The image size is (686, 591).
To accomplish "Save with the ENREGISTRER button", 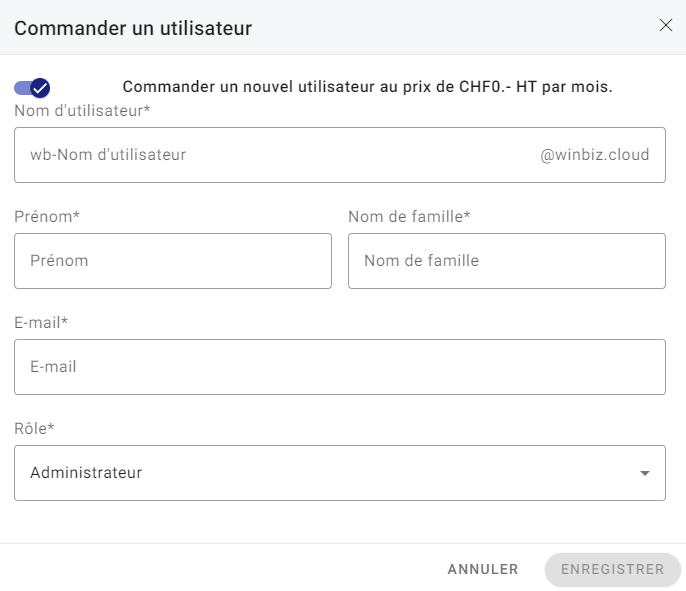I will [x=612, y=569].
